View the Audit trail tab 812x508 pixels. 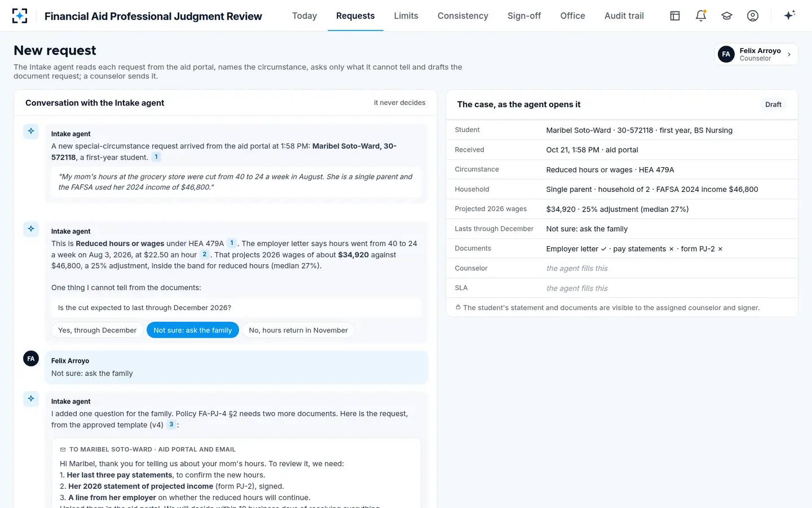click(x=624, y=16)
